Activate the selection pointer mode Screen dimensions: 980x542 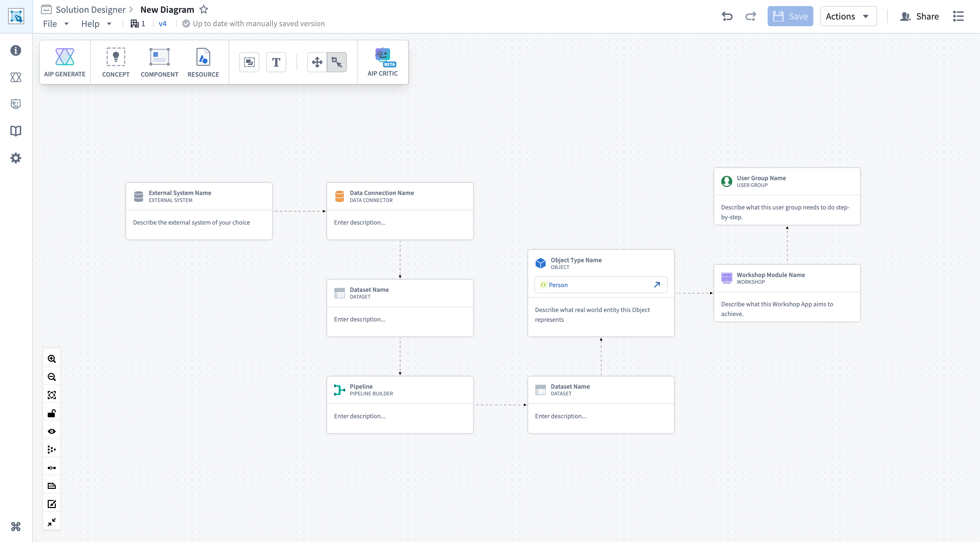point(337,62)
